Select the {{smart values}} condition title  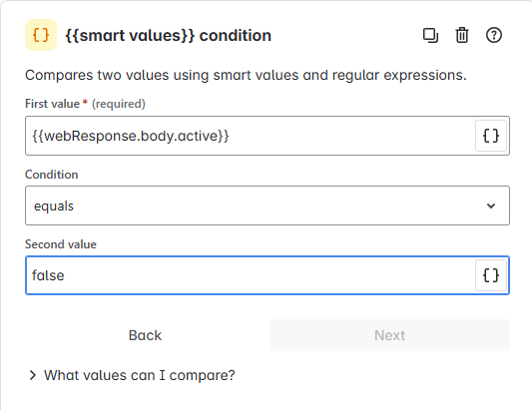[x=169, y=36]
